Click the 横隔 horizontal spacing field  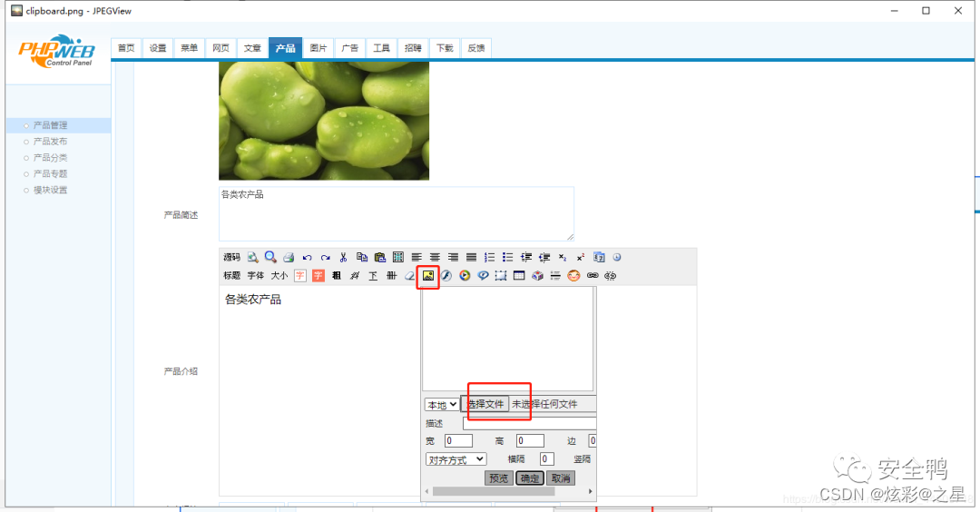547,458
